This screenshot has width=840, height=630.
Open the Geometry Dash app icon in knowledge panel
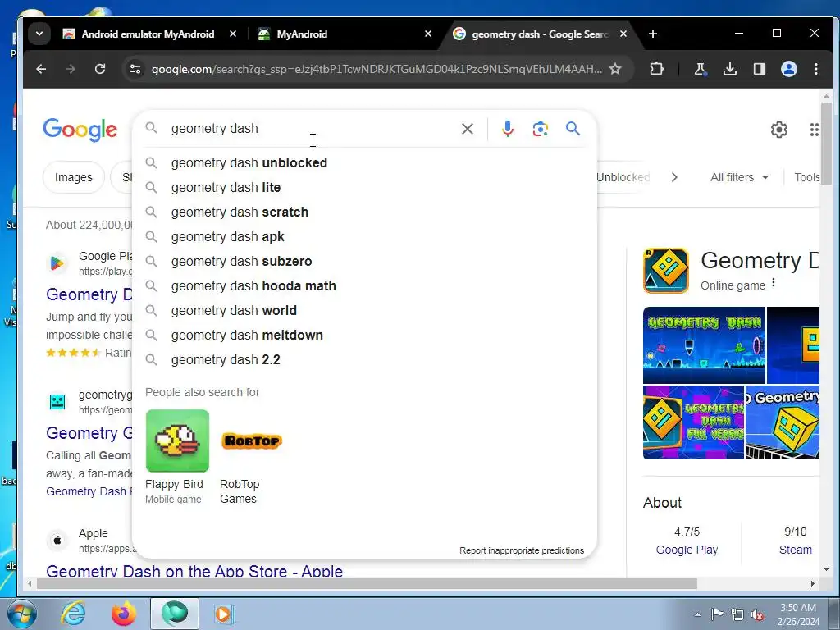point(666,271)
